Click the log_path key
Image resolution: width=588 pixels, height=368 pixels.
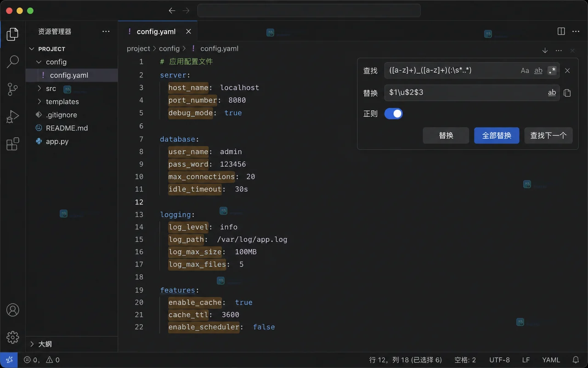tap(186, 239)
